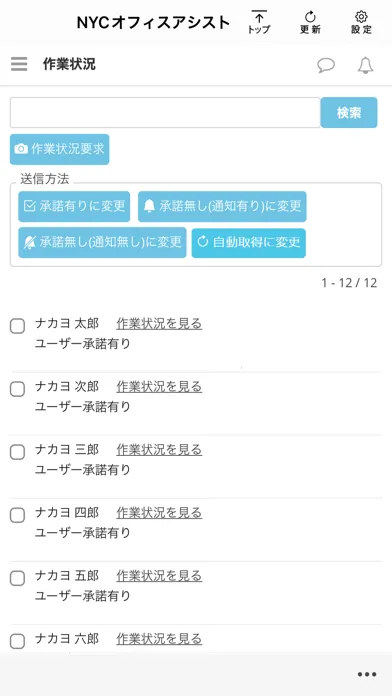Open 作業状況を見る for ナカヨ 六郎
Screen dimensions: 392x696
pos(159,639)
